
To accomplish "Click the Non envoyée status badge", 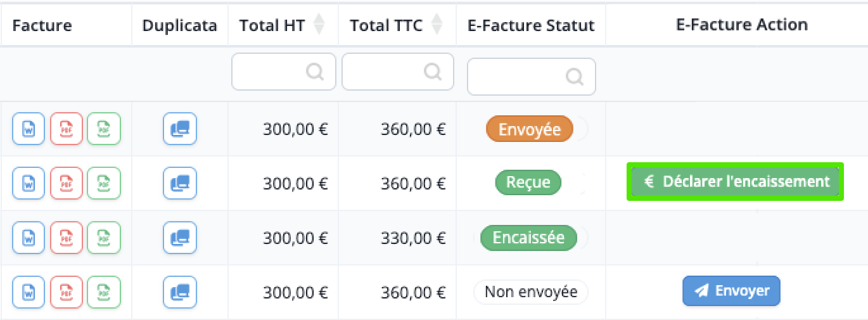I will click(x=531, y=292).
